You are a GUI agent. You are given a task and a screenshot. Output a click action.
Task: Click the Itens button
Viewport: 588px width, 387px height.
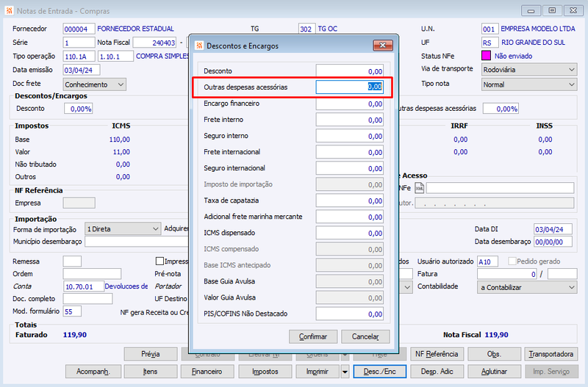point(151,372)
